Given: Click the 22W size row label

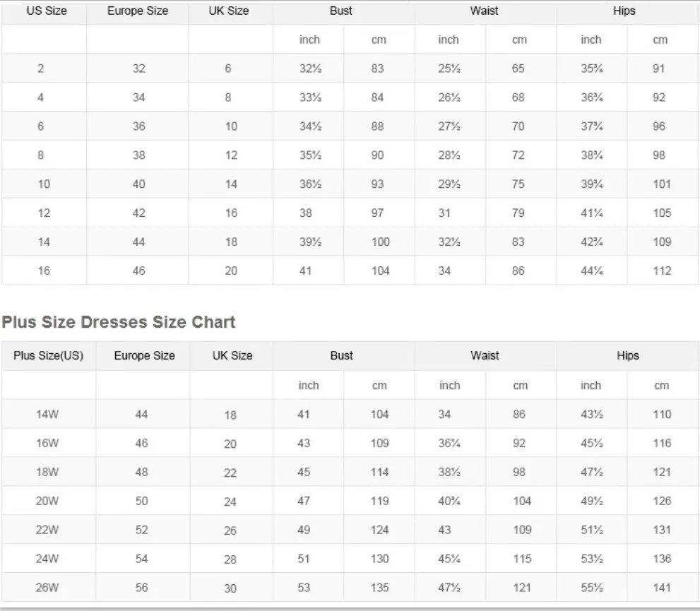Looking at the screenshot, I should 47,530.
